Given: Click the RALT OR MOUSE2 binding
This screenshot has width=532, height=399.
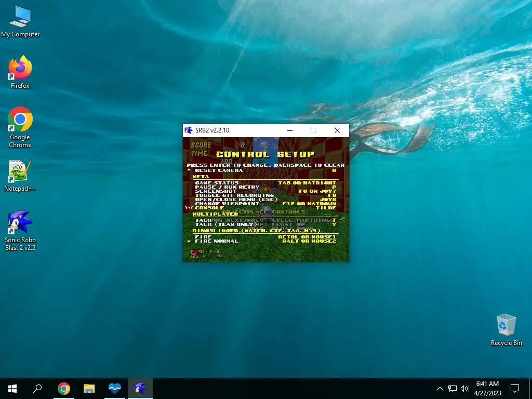Looking at the screenshot, I should click(x=309, y=241).
